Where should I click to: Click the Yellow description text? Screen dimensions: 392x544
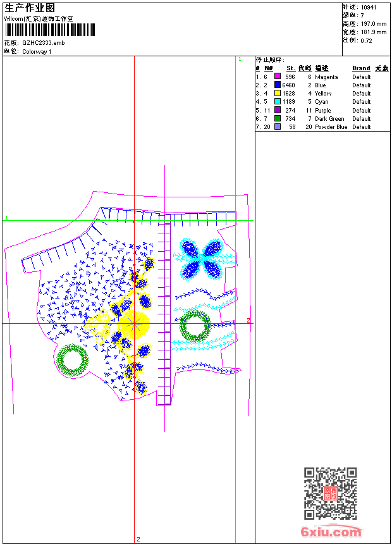tap(323, 94)
